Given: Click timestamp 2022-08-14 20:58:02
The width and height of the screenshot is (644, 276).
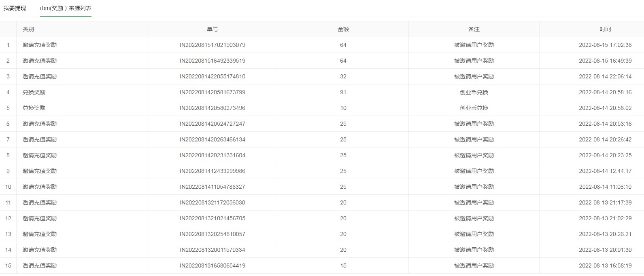Looking at the screenshot, I should click(x=605, y=108).
